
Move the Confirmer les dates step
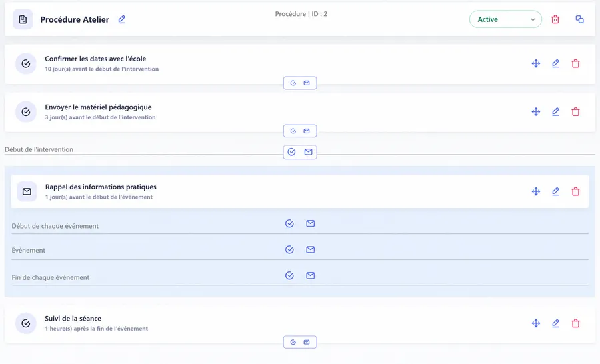coord(536,63)
